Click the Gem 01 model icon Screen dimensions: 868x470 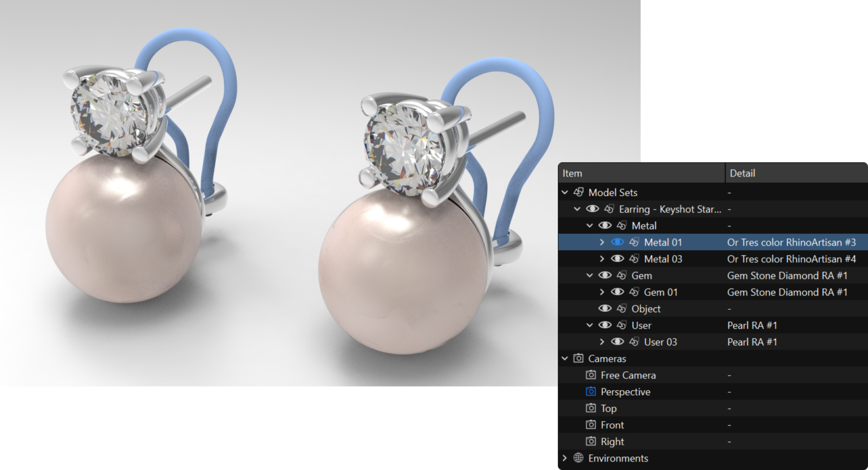coord(634,292)
